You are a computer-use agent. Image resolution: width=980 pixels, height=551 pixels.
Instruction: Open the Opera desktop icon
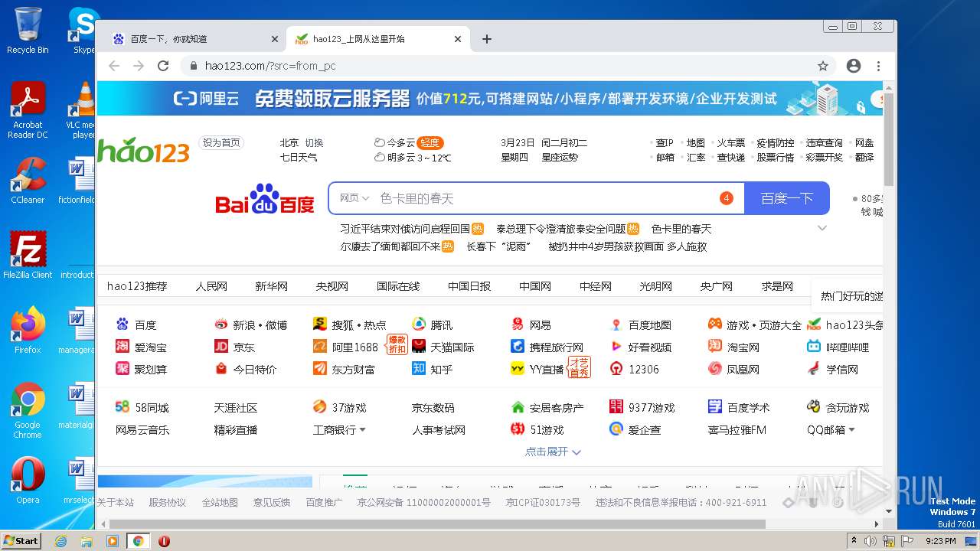click(28, 481)
